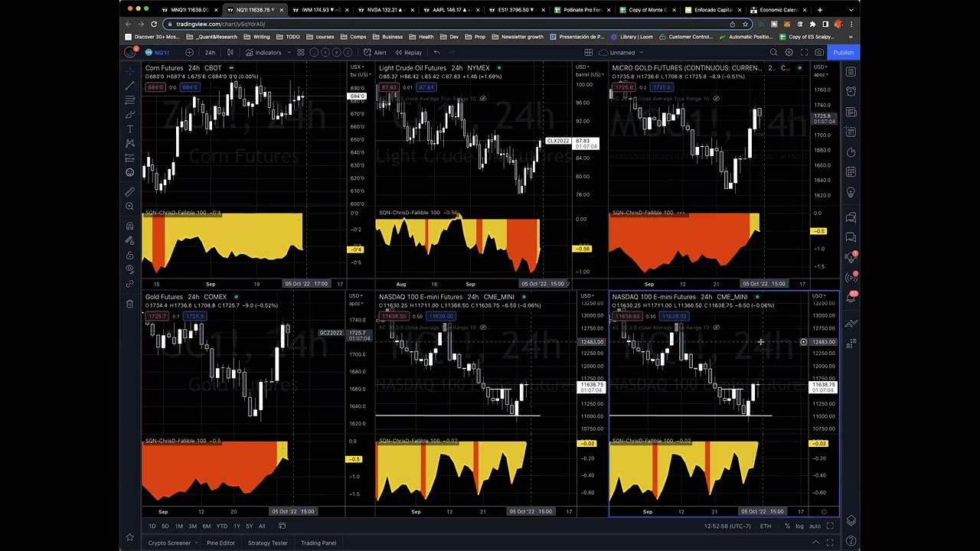Select the crosshair cursor tool
This screenshot has height=551, width=980.
click(129, 70)
